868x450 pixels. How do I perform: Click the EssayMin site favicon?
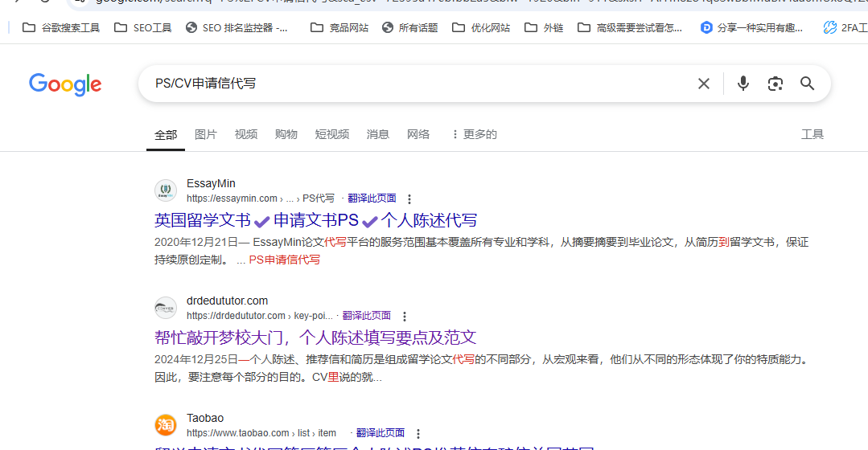pos(166,190)
